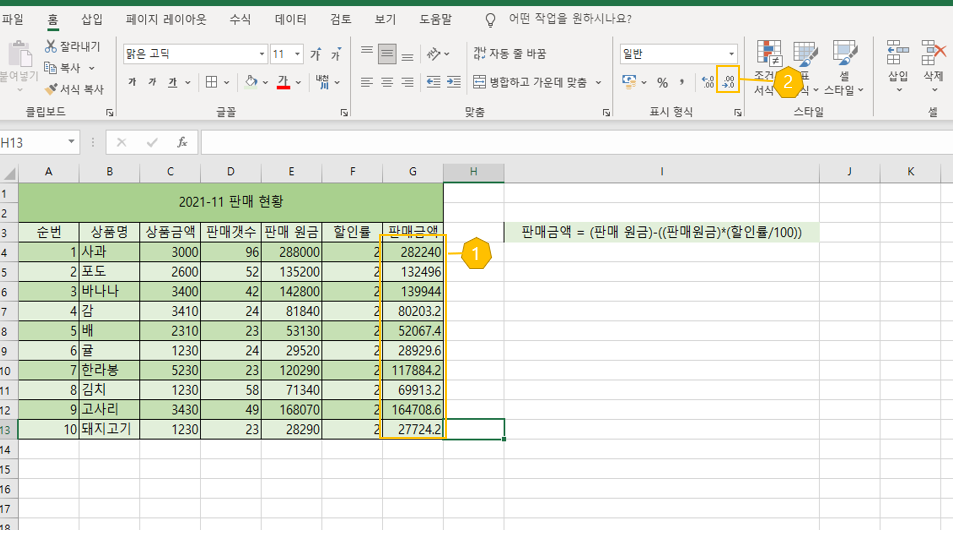Screen dimensions: 955x534
Task: Open the Alignment (맞춤) dialog launcher
Action: (x=606, y=113)
